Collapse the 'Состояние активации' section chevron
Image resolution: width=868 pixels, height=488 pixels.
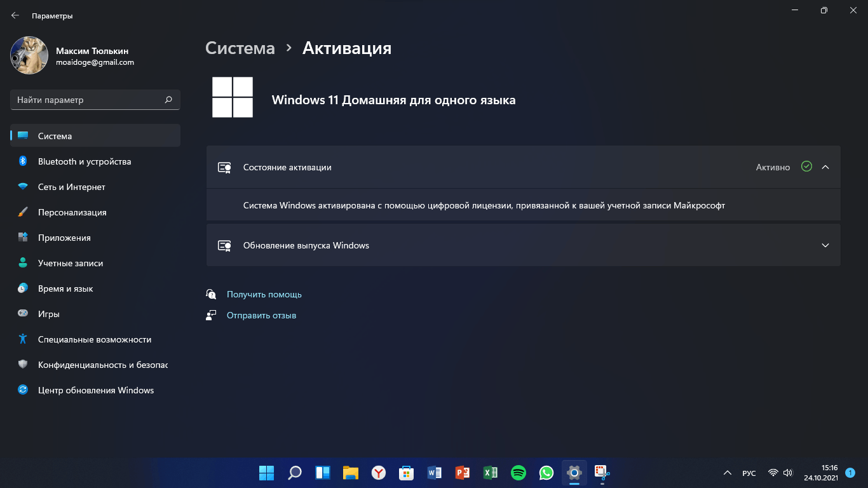tap(825, 167)
